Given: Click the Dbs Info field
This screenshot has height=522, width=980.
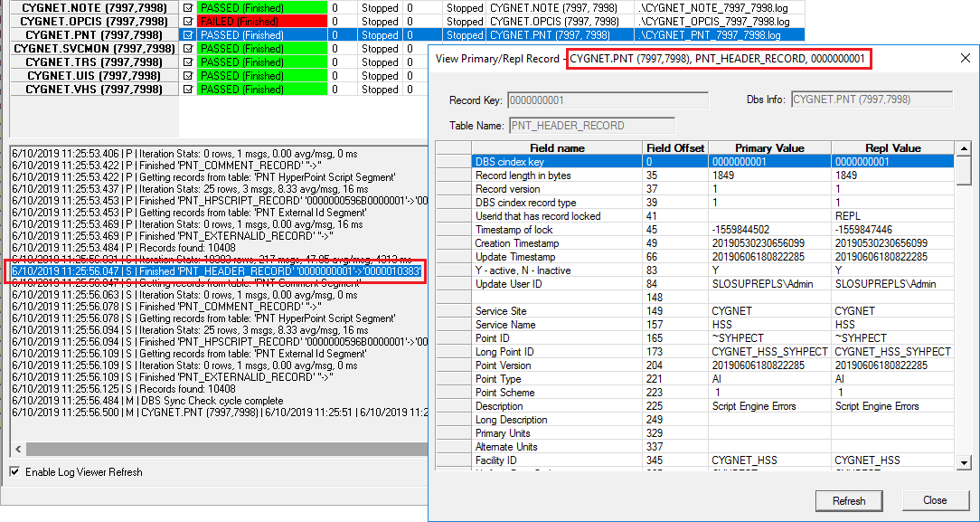Looking at the screenshot, I should tap(872, 100).
